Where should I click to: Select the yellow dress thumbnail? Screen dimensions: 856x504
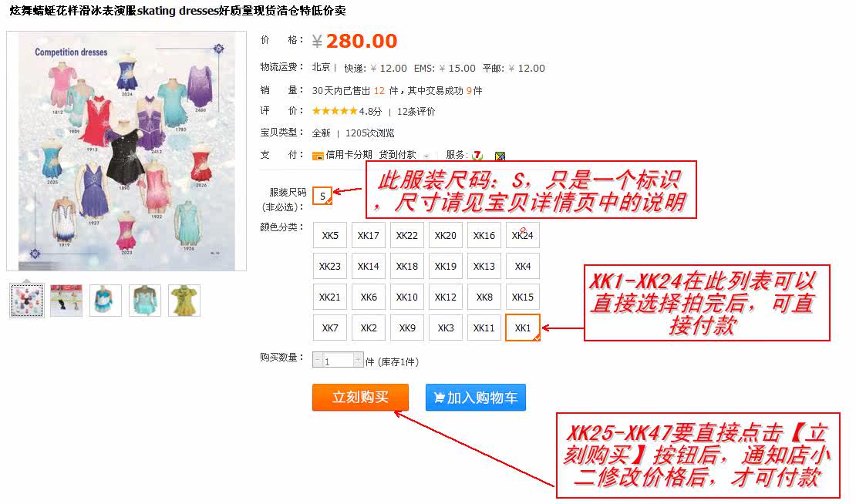click(x=184, y=300)
